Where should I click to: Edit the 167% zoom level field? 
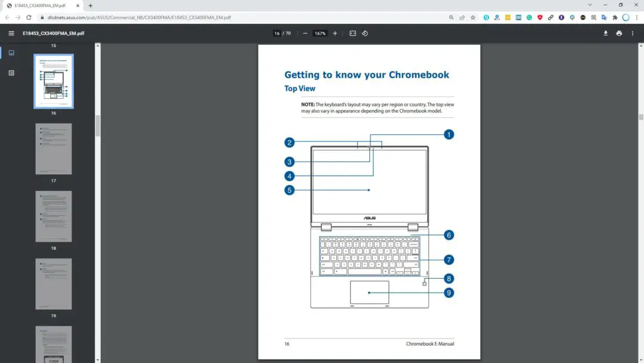pos(320,33)
